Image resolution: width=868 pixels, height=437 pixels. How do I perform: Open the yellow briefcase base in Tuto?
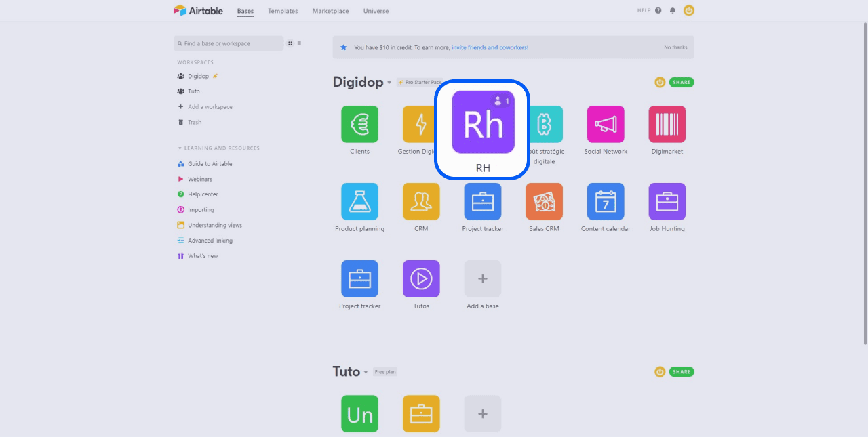coord(421,414)
